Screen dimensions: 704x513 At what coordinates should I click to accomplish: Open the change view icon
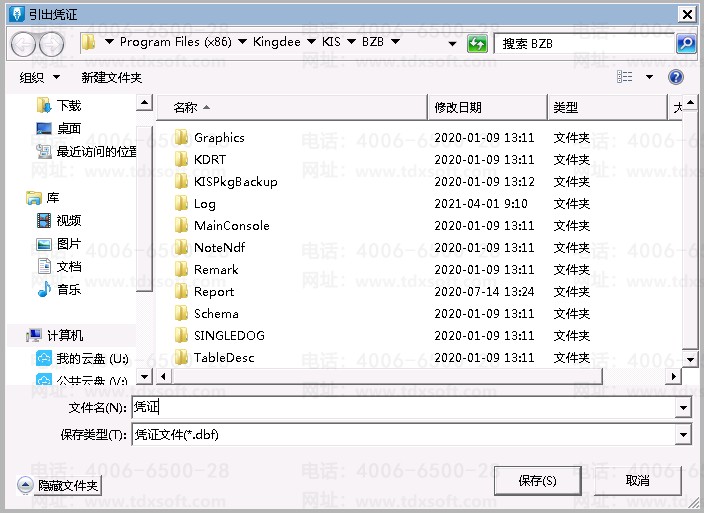click(625, 77)
